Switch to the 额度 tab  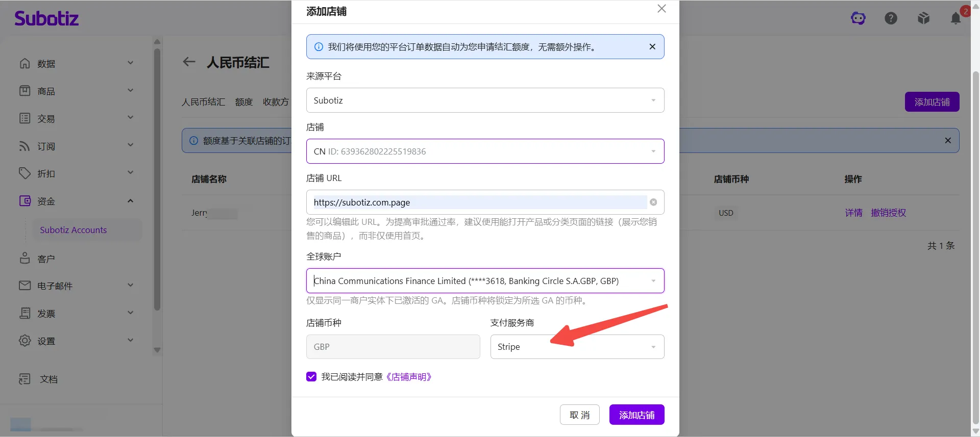pos(244,102)
